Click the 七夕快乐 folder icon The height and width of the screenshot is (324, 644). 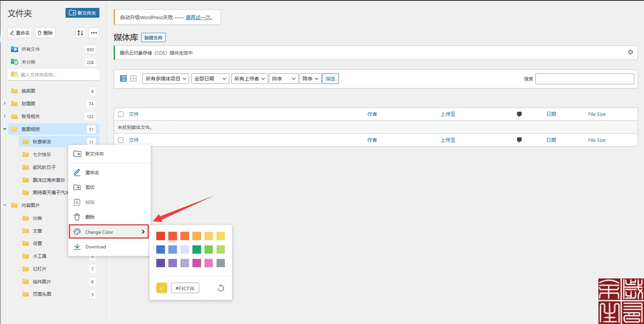[26, 155]
